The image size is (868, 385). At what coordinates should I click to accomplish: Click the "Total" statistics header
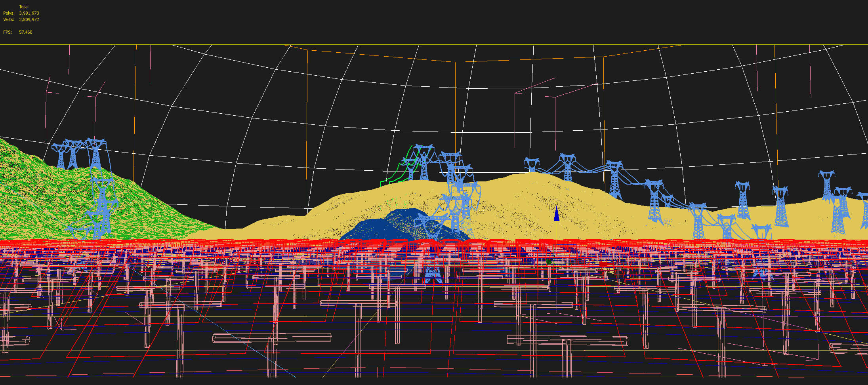(24, 7)
